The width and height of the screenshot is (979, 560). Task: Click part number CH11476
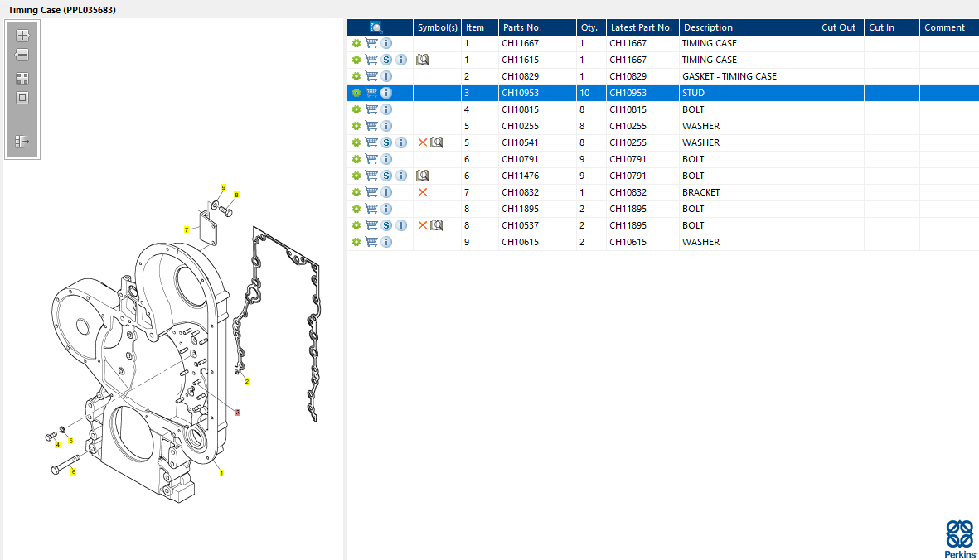pyautogui.click(x=520, y=176)
